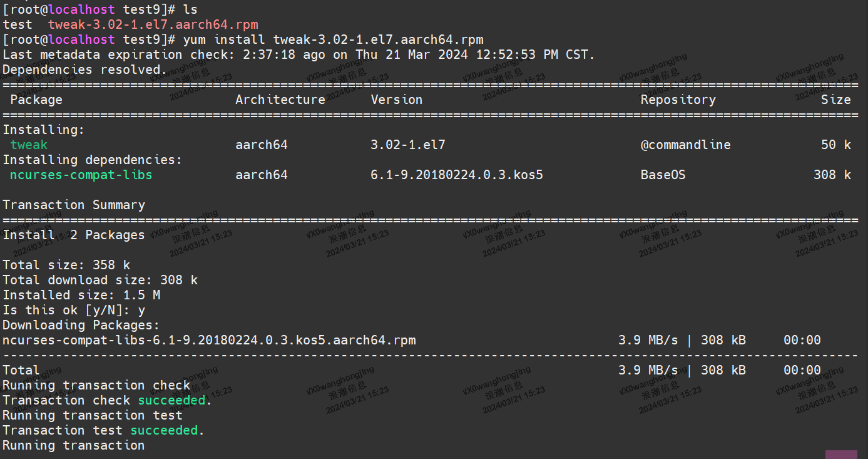
Task: Click the purple block at the bottom right
Action: tap(841, 454)
